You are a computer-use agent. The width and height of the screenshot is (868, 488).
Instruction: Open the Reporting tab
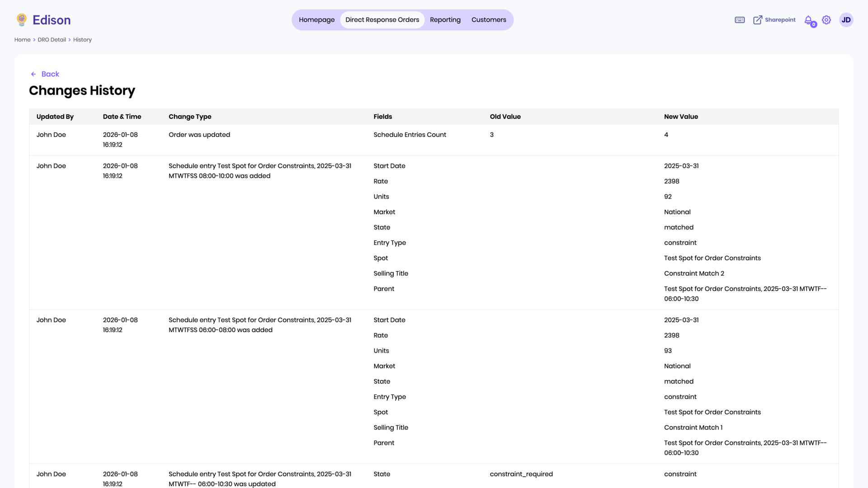[x=445, y=19]
